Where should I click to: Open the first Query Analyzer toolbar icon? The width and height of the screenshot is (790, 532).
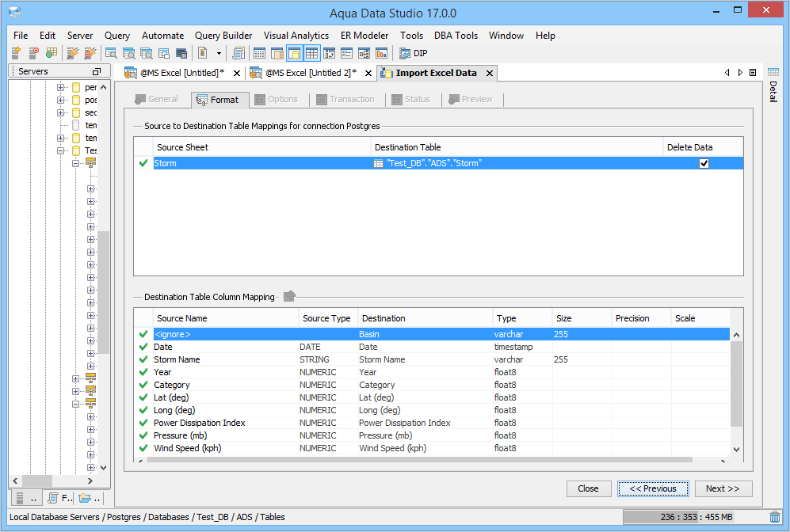click(x=111, y=53)
